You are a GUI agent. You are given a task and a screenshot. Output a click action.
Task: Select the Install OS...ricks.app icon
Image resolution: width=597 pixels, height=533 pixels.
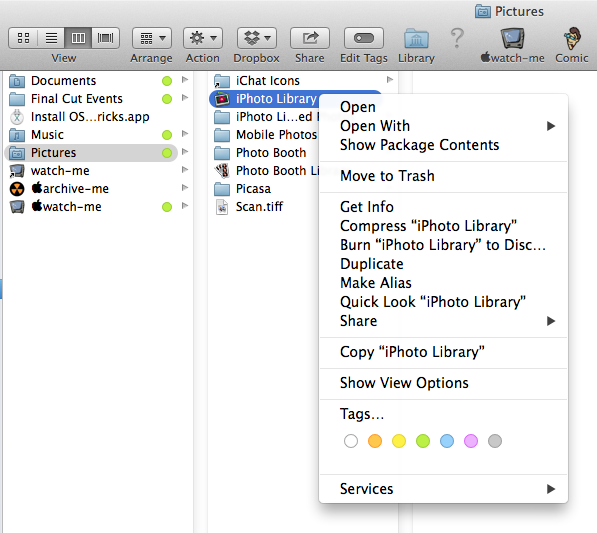tap(17, 117)
